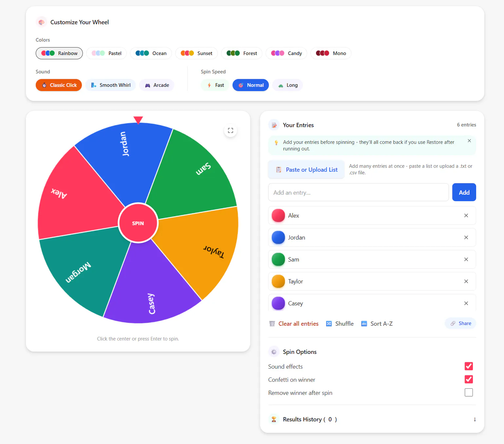Choose the Arcade sound option
This screenshot has height=444, width=504.
click(x=157, y=85)
